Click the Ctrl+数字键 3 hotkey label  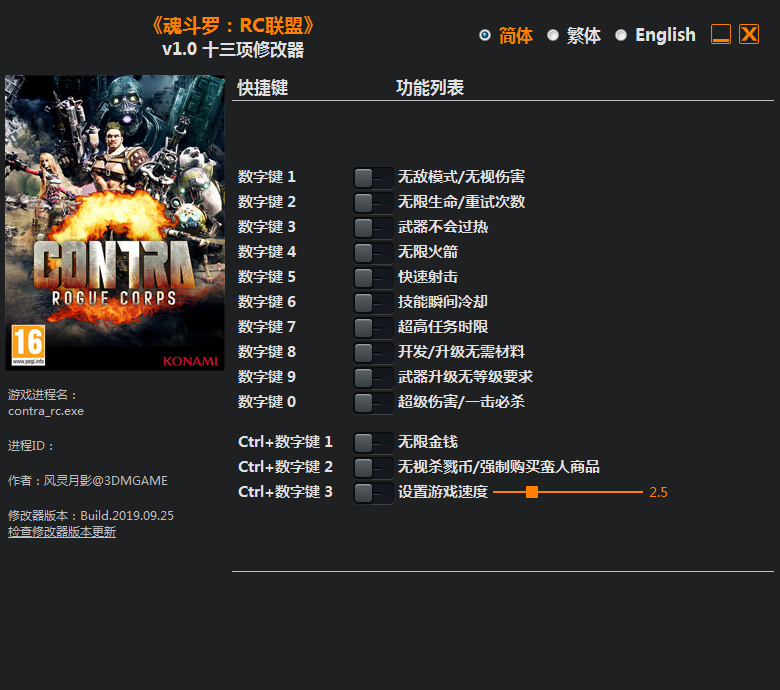click(x=285, y=492)
